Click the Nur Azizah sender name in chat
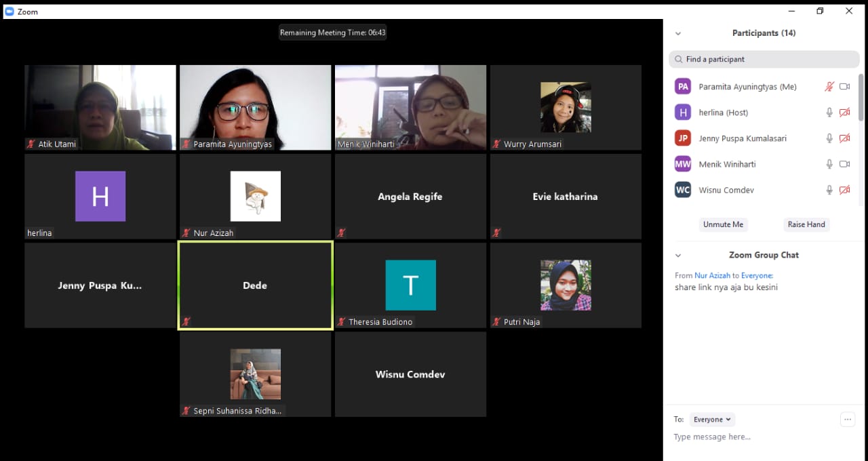 tap(712, 275)
